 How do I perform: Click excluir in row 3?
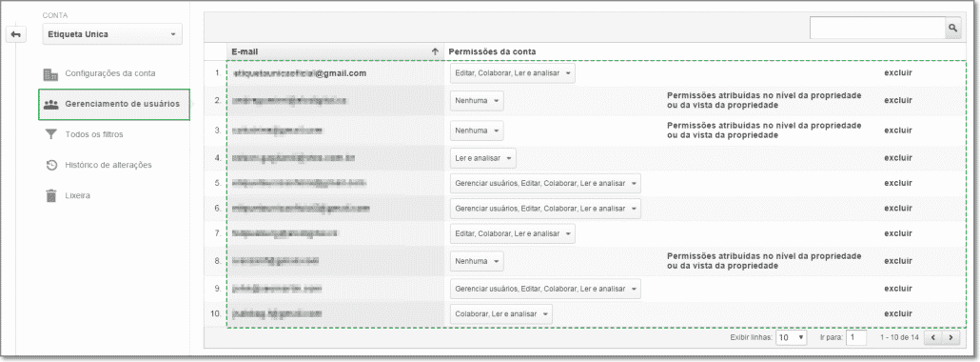(898, 131)
